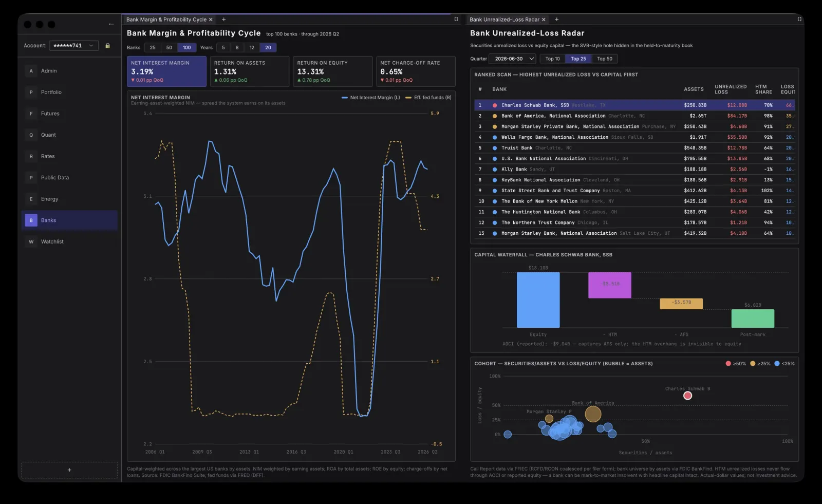Select State Street Bank and Trust row
The height and width of the screenshot is (504, 822).
click(634, 191)
